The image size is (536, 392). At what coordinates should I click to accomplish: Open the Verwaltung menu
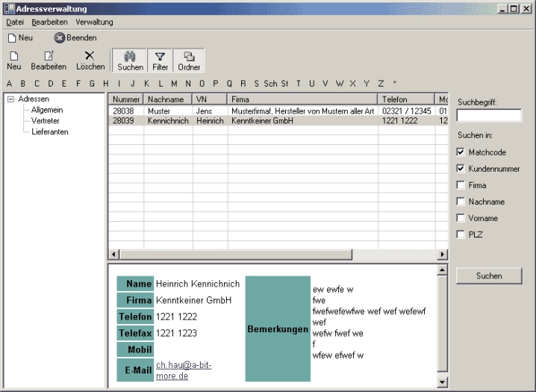click(x=94, y=22)
